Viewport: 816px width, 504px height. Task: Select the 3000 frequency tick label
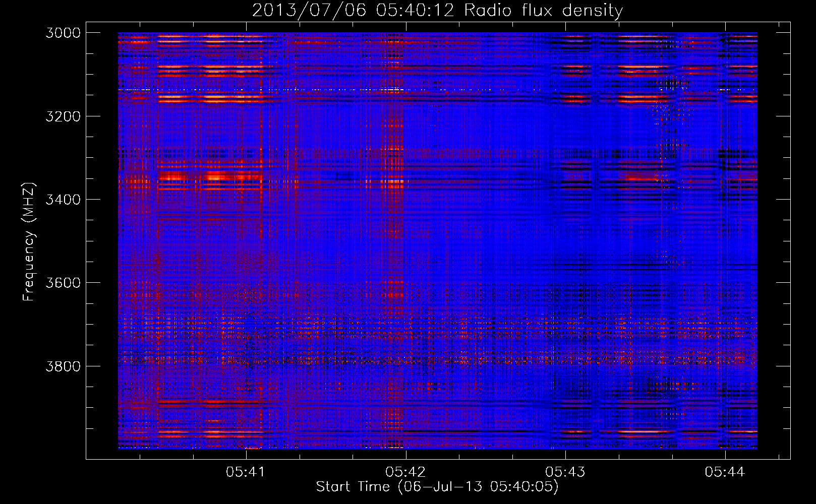click(63, 33)
